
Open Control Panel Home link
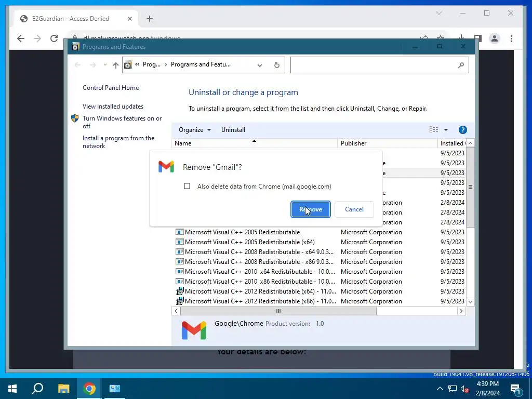pos(111,87)
